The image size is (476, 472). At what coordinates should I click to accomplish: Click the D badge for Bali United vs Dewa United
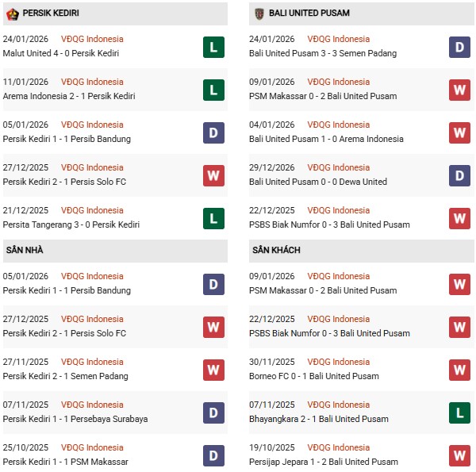[x=460, y=175]
